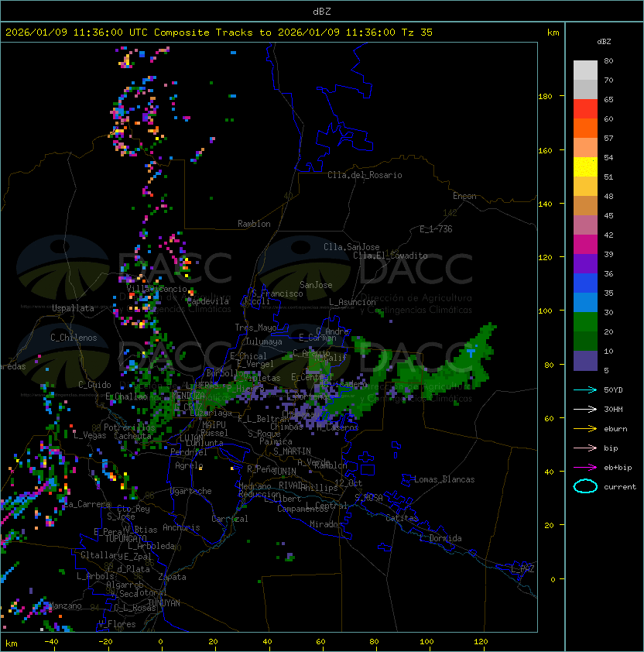Select the yellow eburn arrow symbol
644x652 pixels.
point(585,428)
